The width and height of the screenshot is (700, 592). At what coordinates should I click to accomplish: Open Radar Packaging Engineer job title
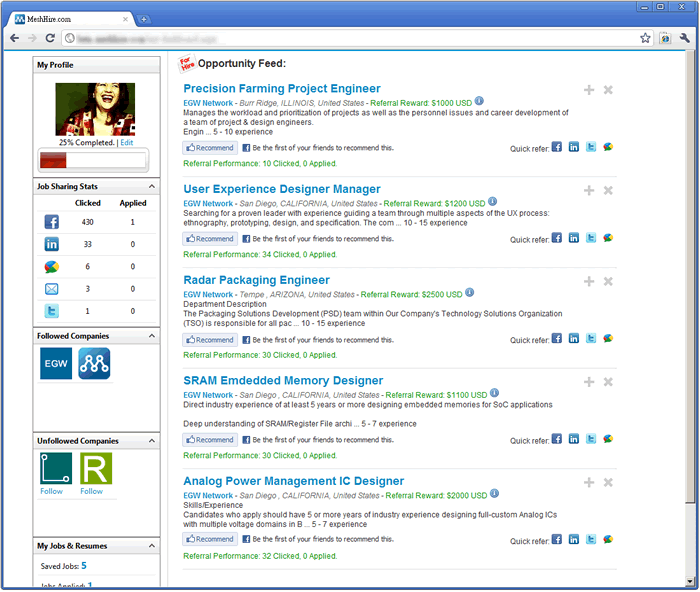click(x=256, y=280)
